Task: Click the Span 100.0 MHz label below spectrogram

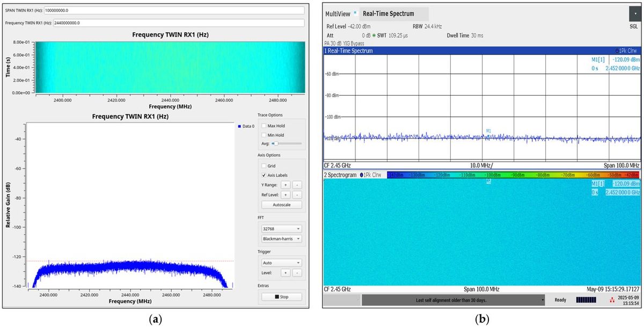Action: (481, 289)
